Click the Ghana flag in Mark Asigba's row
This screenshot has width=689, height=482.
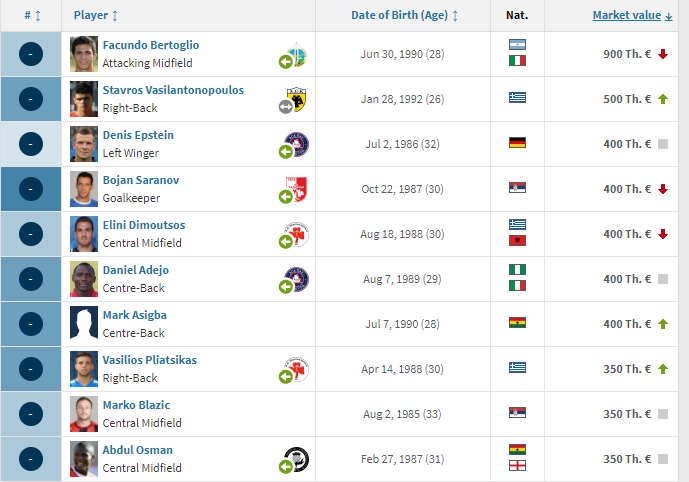517,323
